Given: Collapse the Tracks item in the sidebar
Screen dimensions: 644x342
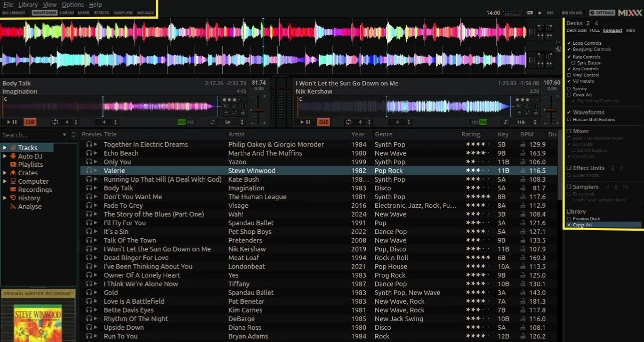Looking at the screenshot, I should (x=5, y=148).
